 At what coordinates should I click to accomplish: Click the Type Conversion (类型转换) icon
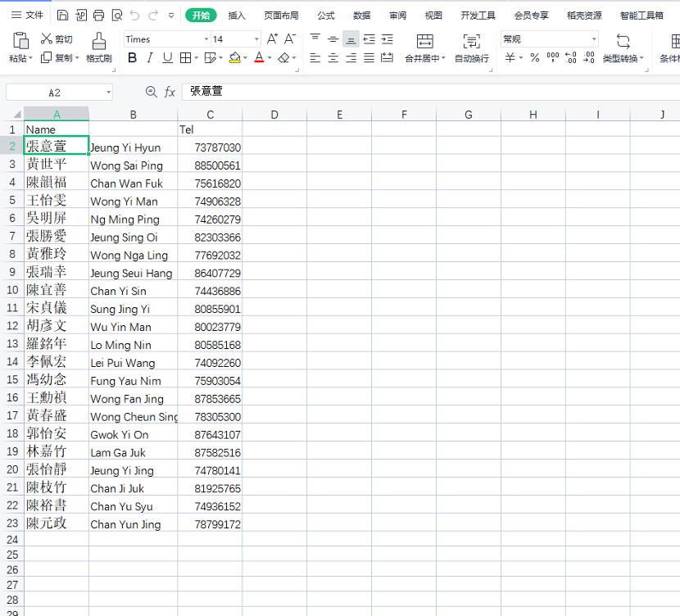coord(623,41)
